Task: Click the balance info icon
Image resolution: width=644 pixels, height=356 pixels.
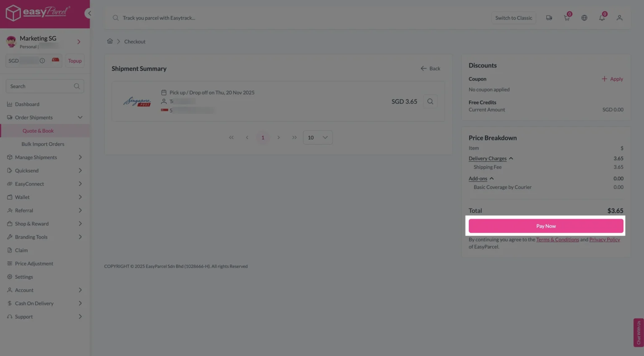Action: (x=42, y=61)
